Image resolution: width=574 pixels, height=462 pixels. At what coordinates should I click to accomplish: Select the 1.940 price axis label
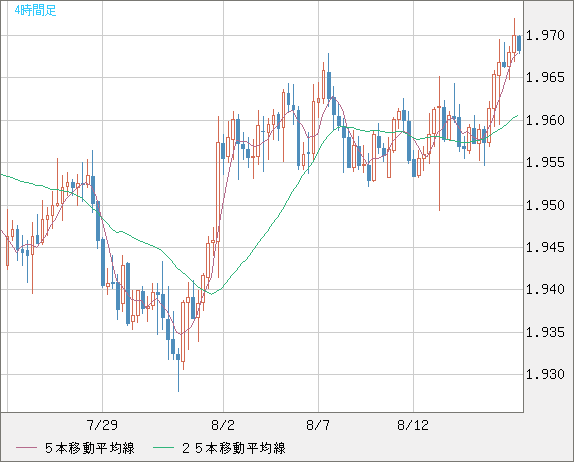(x=545, y=290)
